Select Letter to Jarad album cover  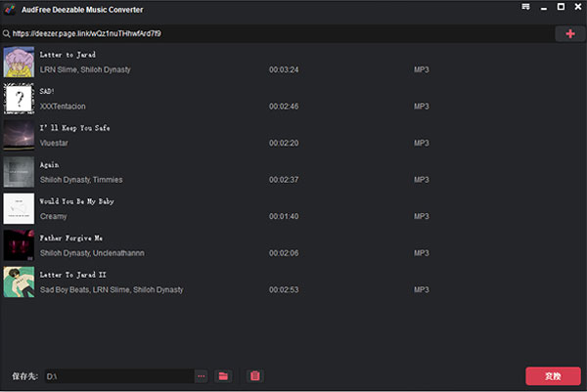(x=19, y=63)
